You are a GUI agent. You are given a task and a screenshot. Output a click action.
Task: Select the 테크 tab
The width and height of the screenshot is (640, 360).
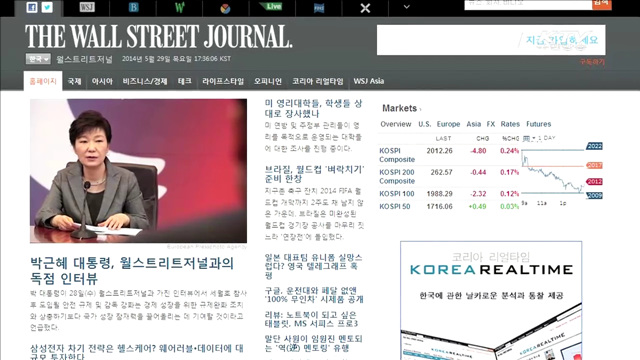tap(184, 81)
